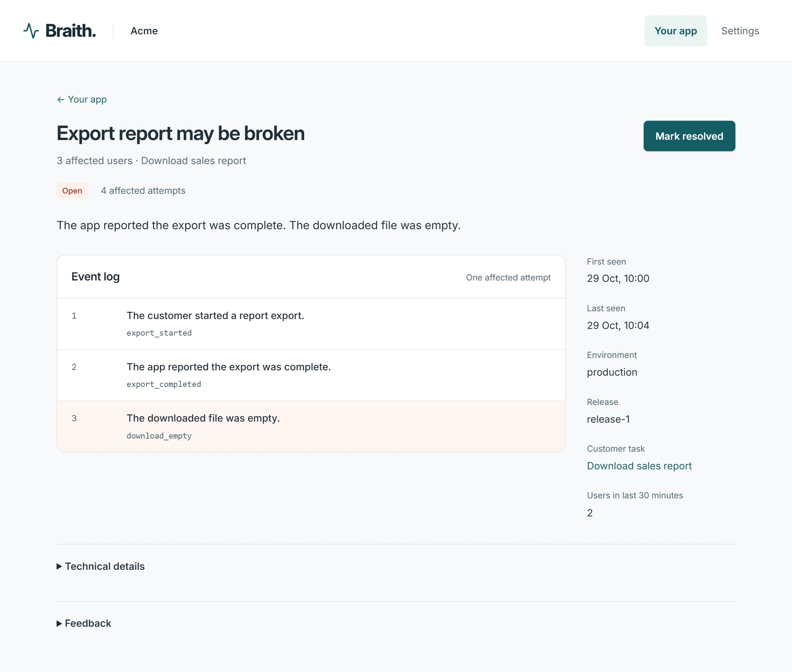Click the 'One affected attempt' label
The width and height of the screenshot is (792, 672).
tap(508, 277)
